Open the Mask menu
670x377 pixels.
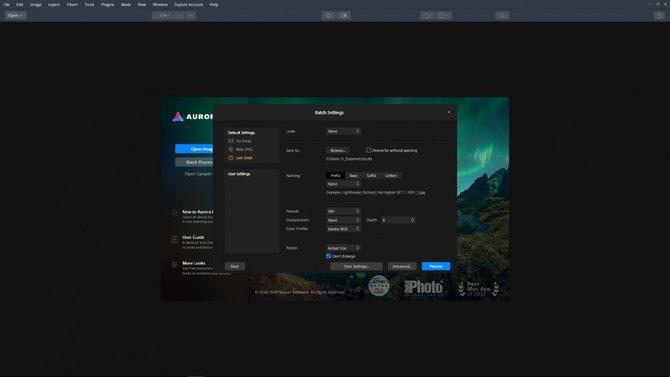point(126,4)
